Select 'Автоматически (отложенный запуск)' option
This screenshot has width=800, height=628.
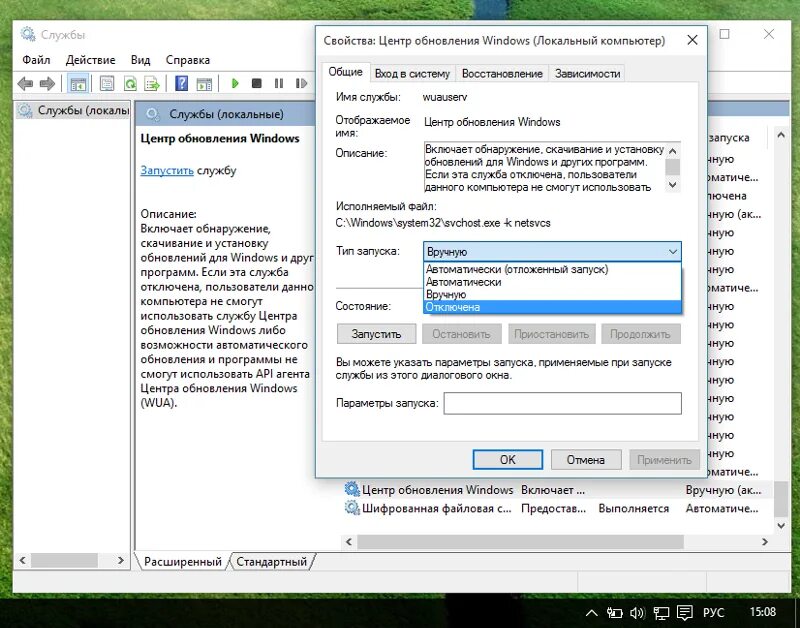pyautogui.click(x=553, y=269)
